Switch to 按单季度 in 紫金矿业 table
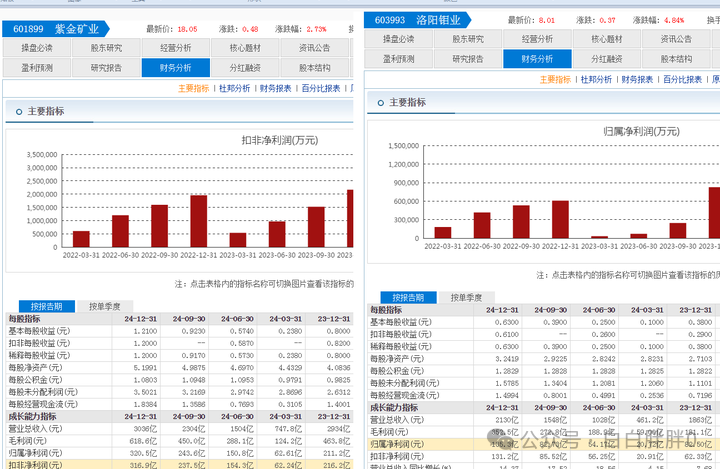Image resolution: width=720 pixels, height=469 pixels. [x=105, y=306]
